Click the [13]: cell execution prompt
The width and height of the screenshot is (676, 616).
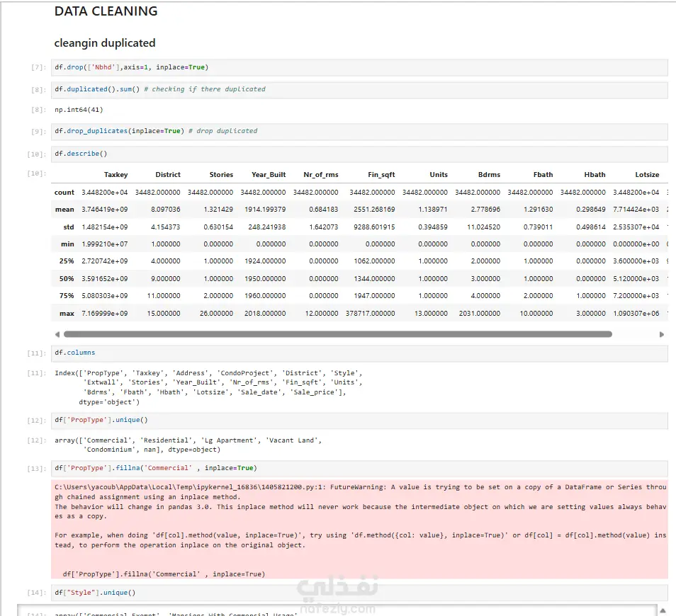37,469
